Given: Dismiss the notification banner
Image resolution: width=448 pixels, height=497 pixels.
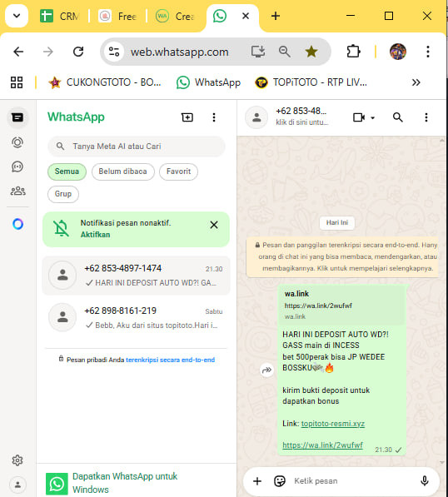Looking at the screenshot, I should pyautogui.click(x=214, y=225).
